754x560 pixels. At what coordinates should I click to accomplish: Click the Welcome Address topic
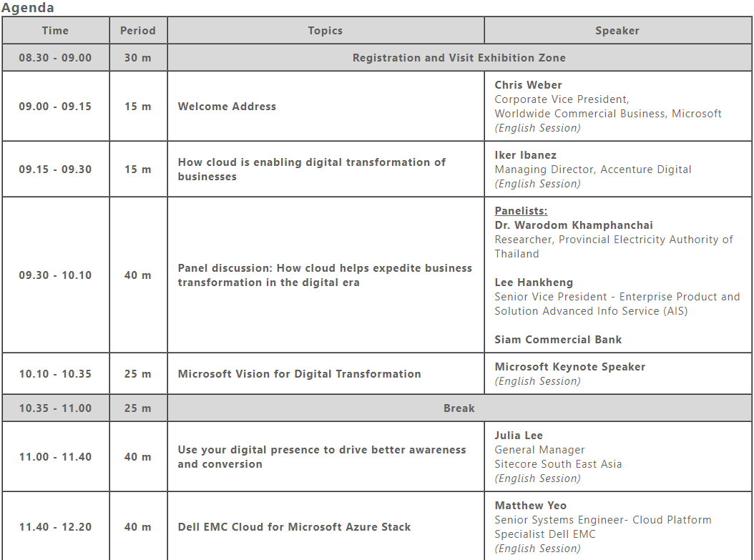point(226,106)
